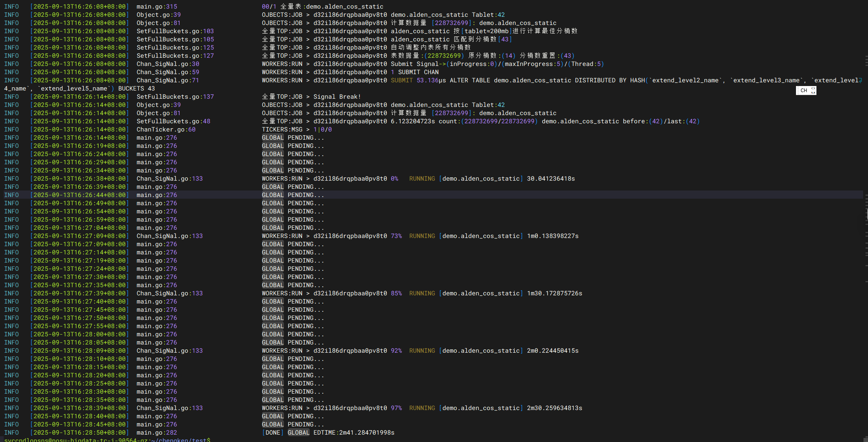
Task: Click the 'tablet≈200mb' text in log
Action: (x=487, y=31)
